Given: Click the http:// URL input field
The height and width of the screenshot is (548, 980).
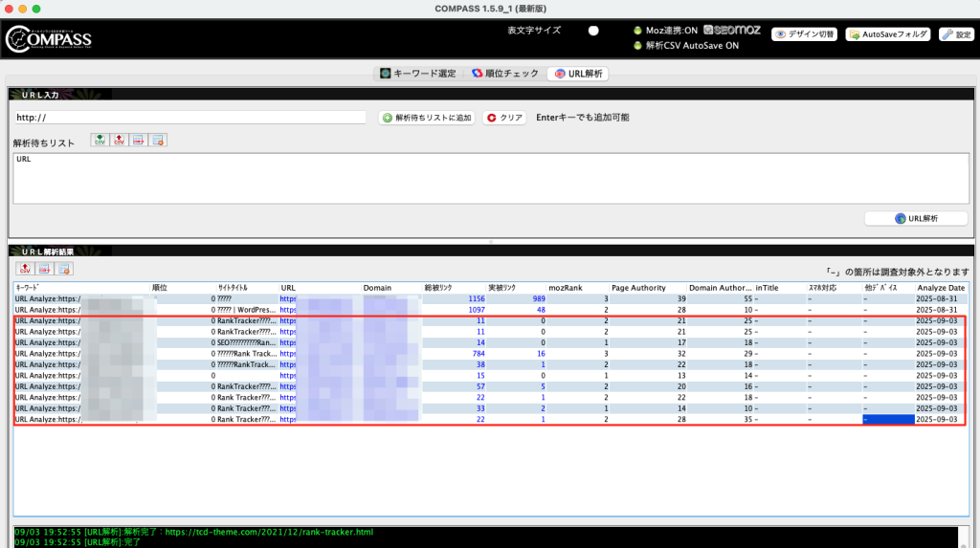Looking at the screenshot, I should tap(190, 118).
